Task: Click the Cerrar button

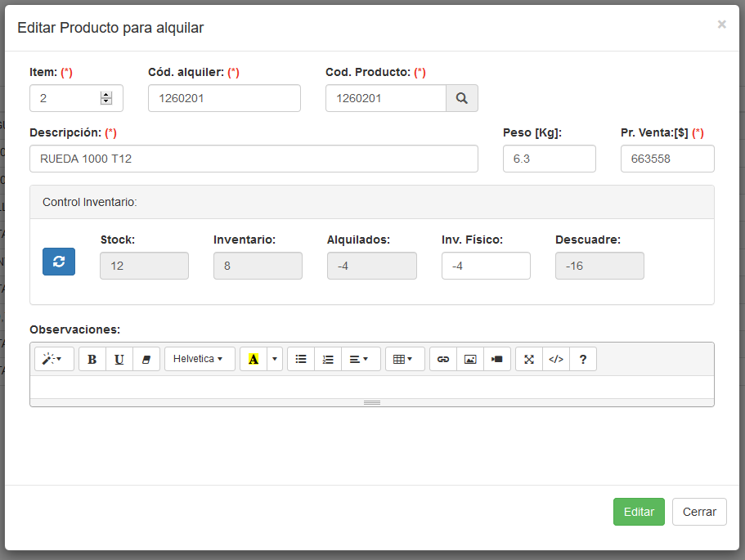Action: click(x=699, y=512)
